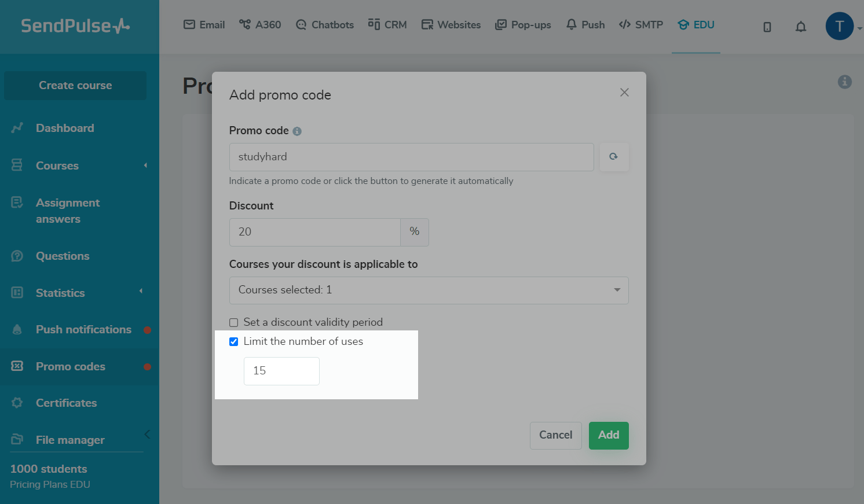Switch to the Email tab
This screenshot has height=504, width=864.
click(x=204, y=25)
